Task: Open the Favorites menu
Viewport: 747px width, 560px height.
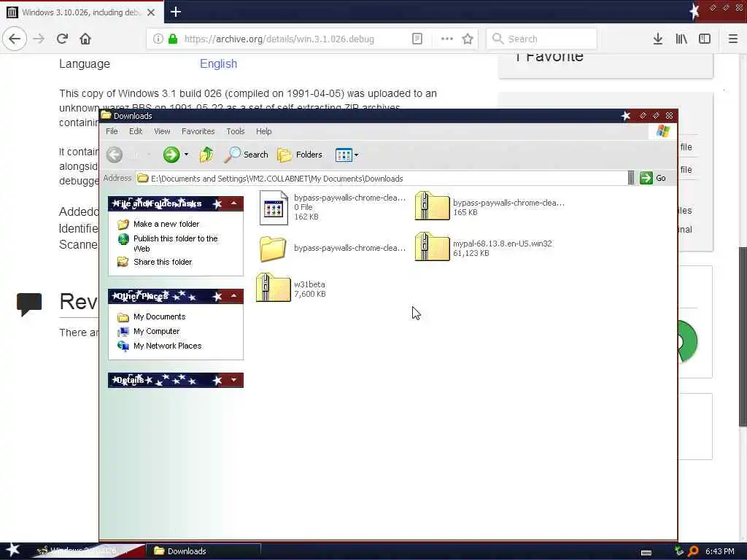Action: point(198,131)
